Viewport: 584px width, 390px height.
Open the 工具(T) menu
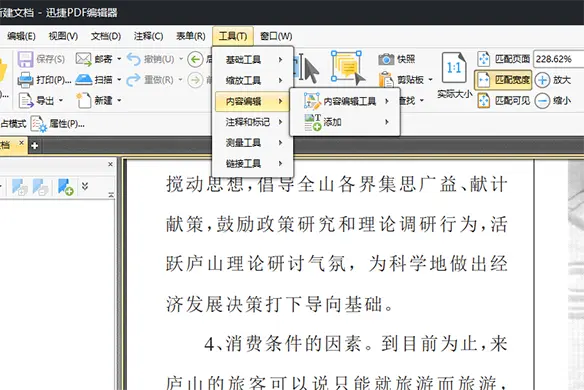233,36
